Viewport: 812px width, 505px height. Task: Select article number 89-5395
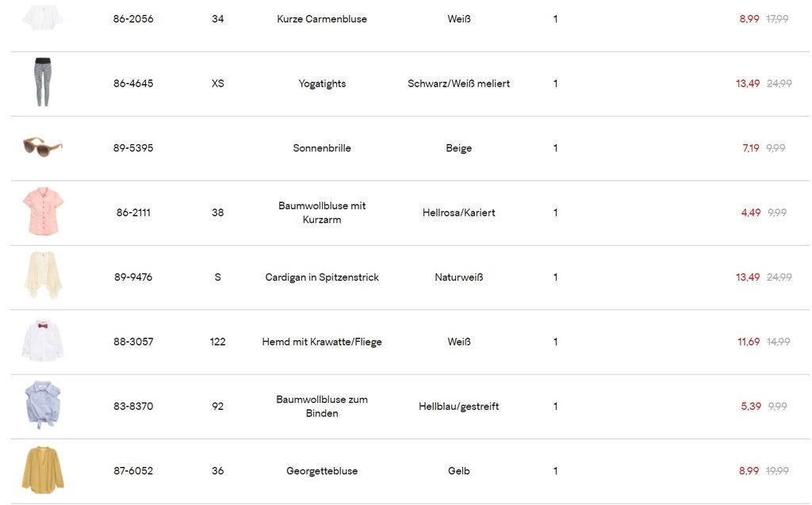(133, 148)
